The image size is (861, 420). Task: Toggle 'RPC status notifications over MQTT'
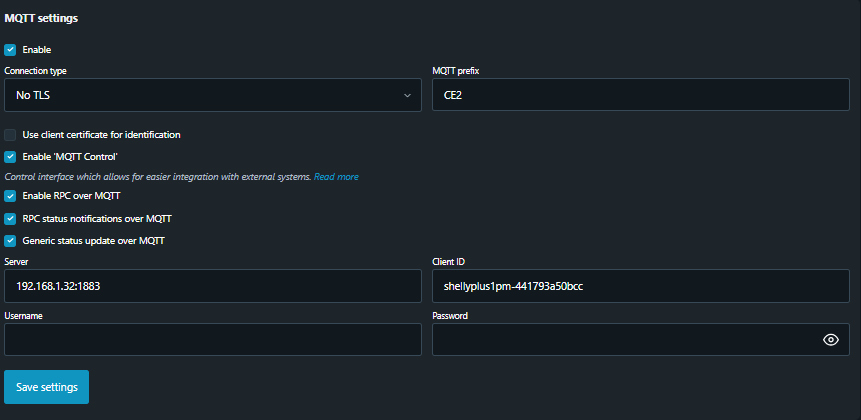tap(10, 218)
